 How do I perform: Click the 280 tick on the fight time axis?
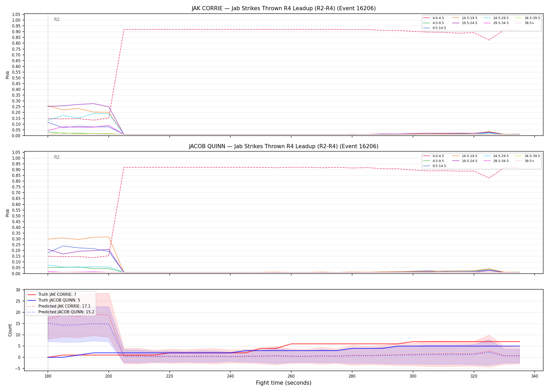point(352,376)
